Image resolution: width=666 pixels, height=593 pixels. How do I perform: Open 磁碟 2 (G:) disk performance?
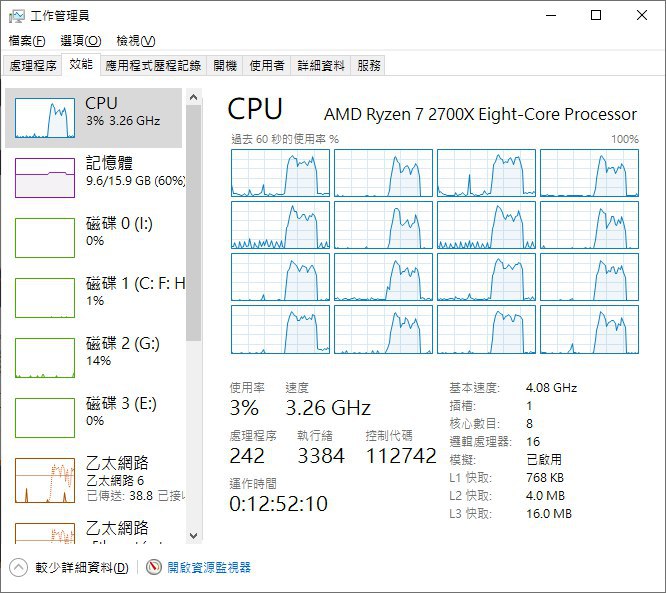[x=93, y=358]
